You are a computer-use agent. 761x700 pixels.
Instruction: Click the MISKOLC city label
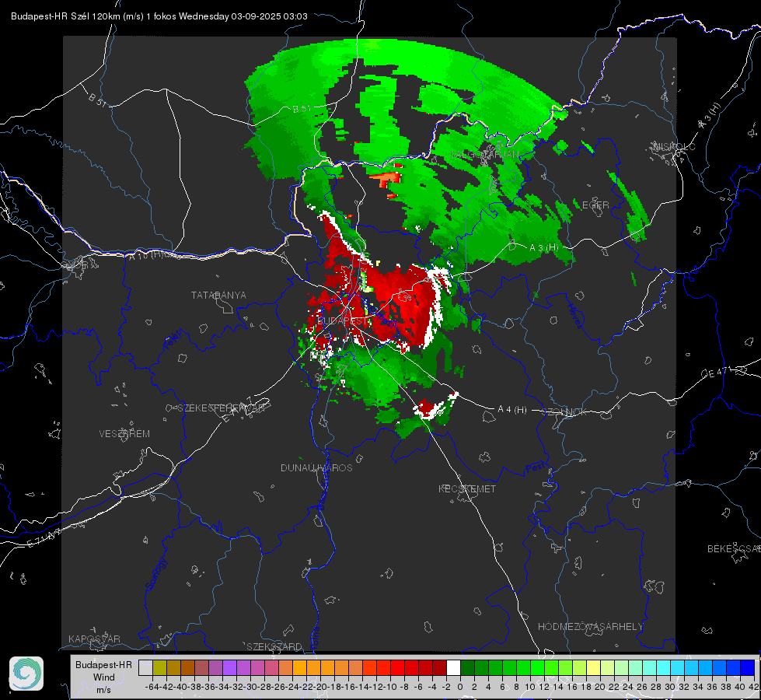coord(675,146)
